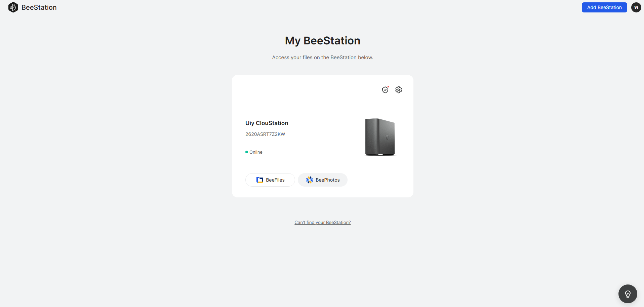The width and height of the screenshot is (644, 307).
Task: Click the "Access your files" subtitle text
Action: pos(323,57)
